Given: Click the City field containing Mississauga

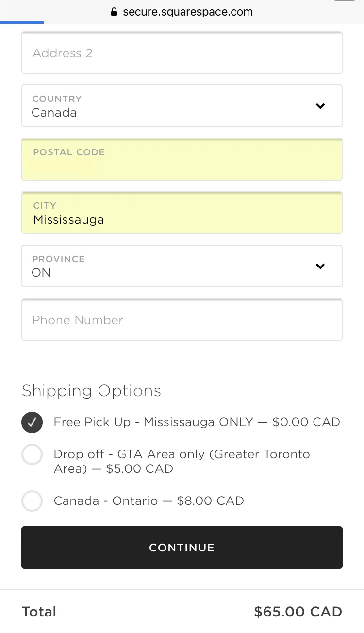Looking at the screenshot, I should (182, 213).
